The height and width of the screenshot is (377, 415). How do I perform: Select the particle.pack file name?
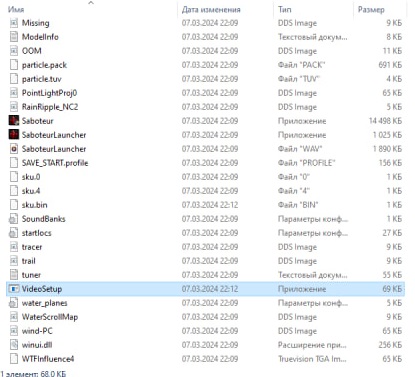click(x=44, y=65)
